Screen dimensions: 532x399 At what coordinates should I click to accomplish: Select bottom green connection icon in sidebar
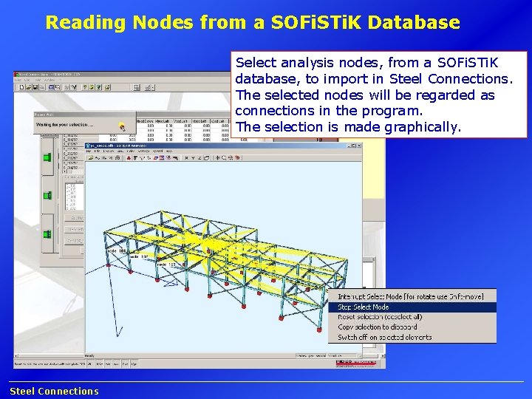click(x=47, y=233)
